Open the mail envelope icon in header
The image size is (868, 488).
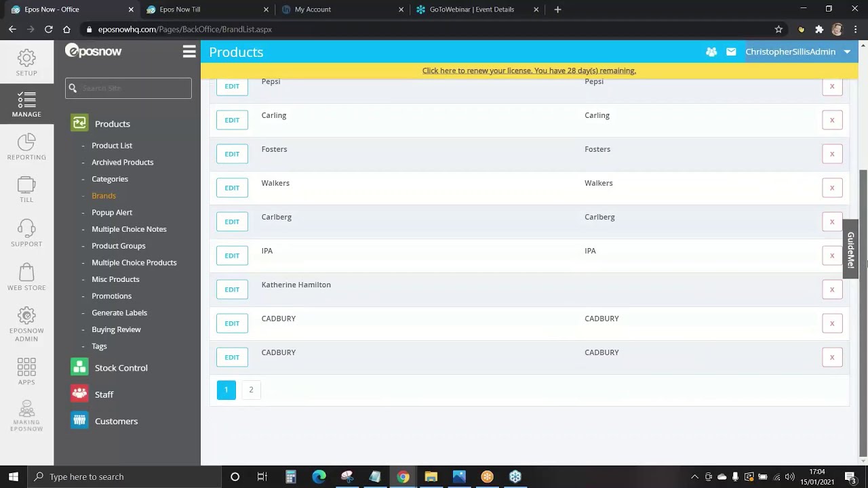[731, 52]
